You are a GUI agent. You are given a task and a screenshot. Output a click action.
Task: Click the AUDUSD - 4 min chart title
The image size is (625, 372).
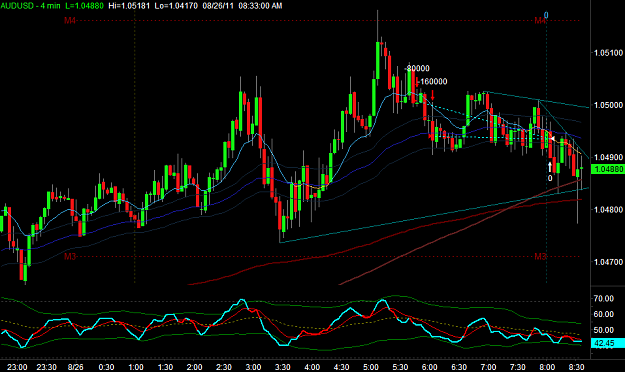click(x=30, y=6)
